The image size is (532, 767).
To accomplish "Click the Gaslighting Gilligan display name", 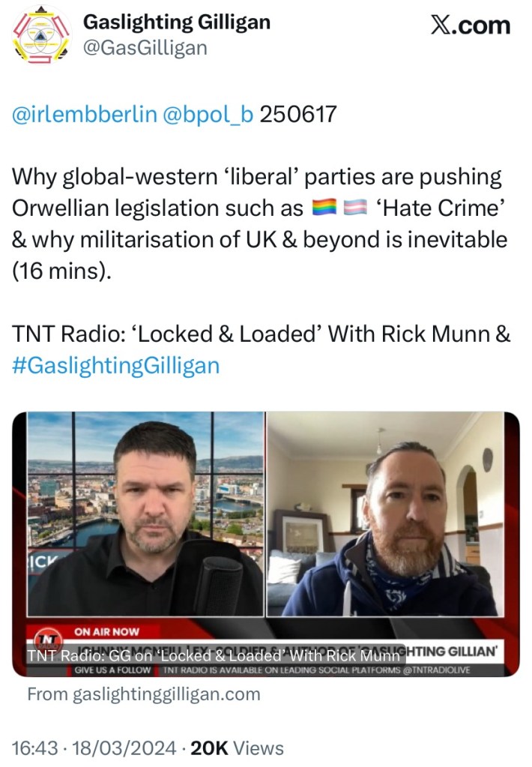I will pyautogui.click(x=177, y=22).
